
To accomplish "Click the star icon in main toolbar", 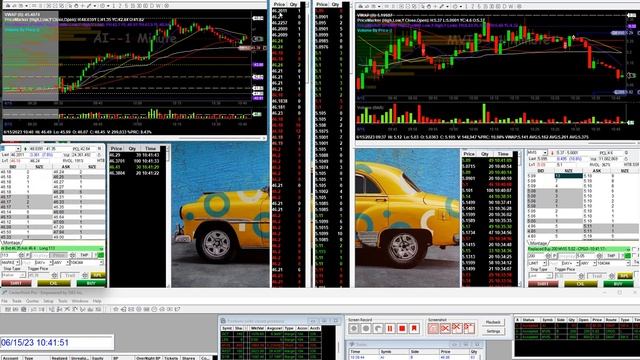I will pyautogui.click(x=116, y=309).
